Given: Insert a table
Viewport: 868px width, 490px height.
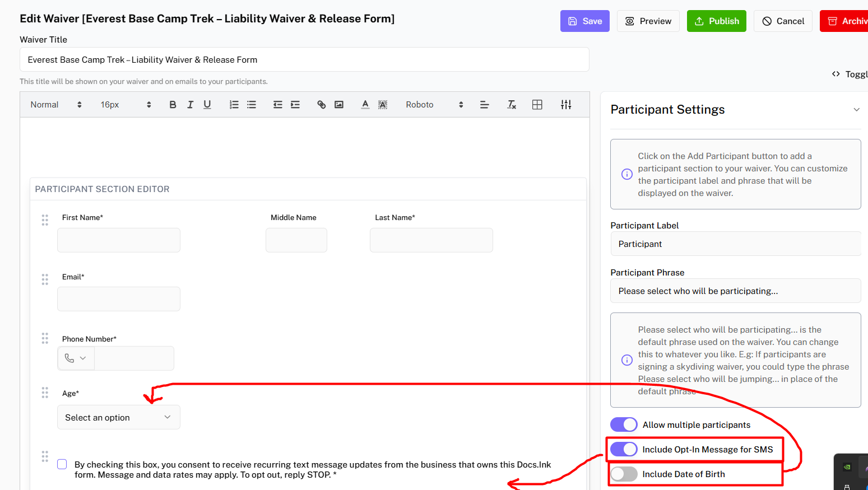Looking at the screenshot, I should coord(537,105).
